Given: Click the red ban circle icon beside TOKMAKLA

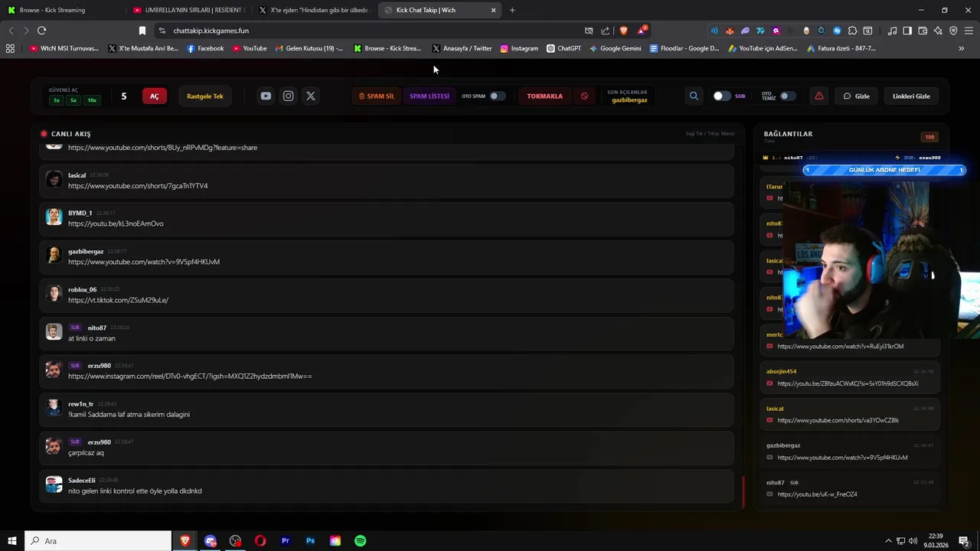Looking at the screenshot, I should [584, 96].
